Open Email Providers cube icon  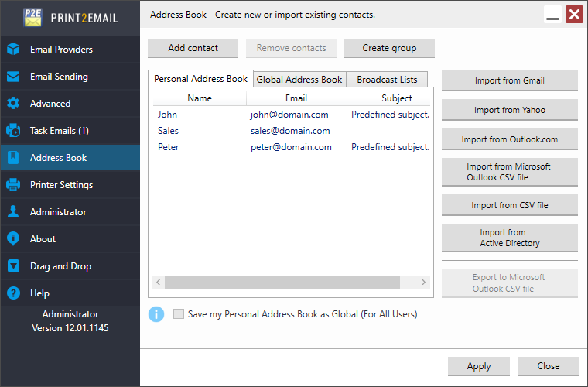13,49
